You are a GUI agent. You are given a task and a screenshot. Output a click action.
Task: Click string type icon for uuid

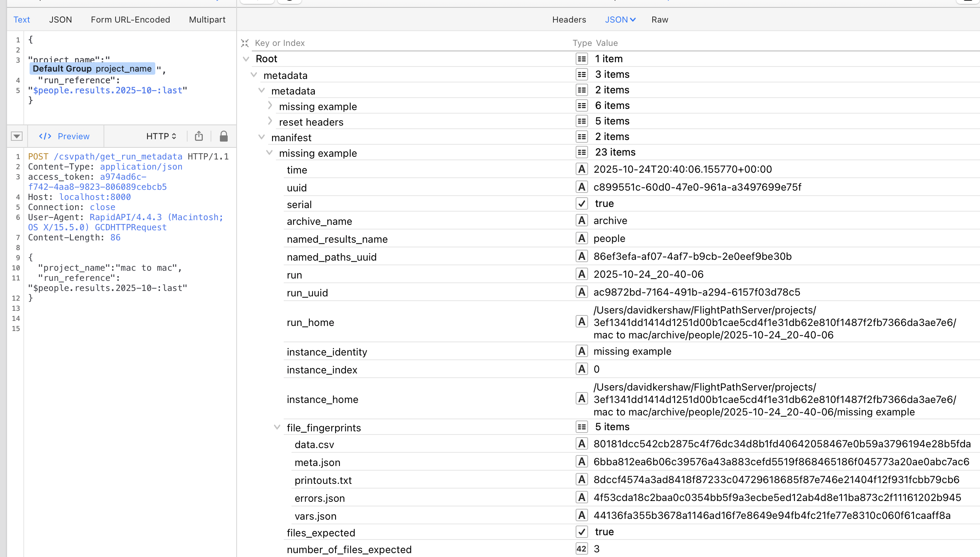click(581, 187)
